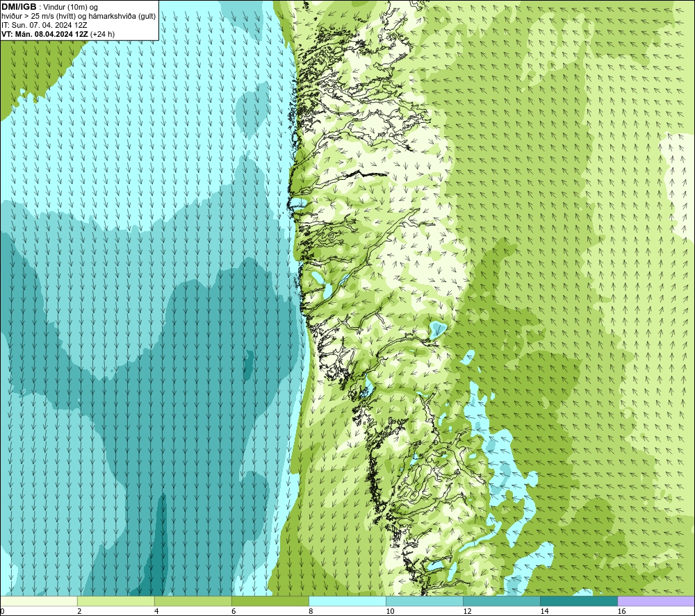Select the 2-4 m/s light green swatch

[x=115, y=601]
